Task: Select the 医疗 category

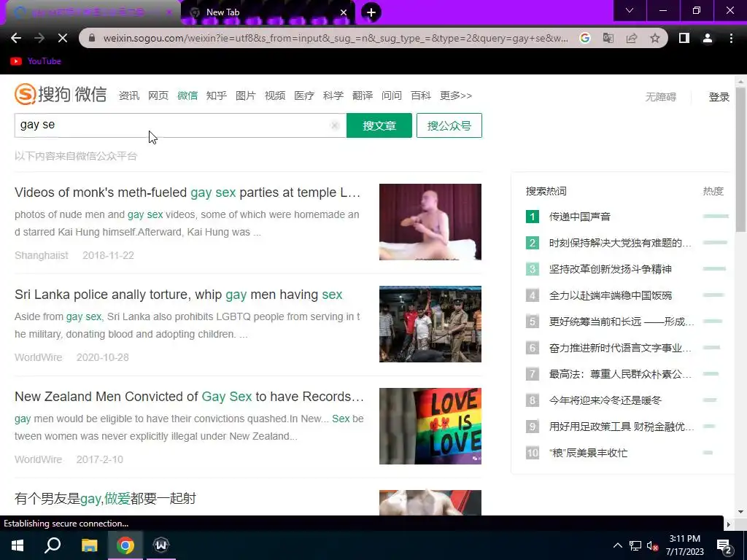Action: pyautogui.click(x=304, y=96)
